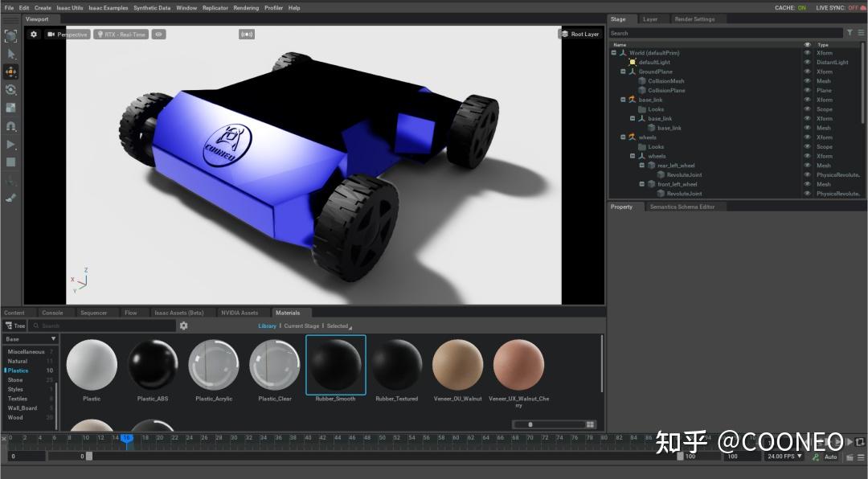868x479 pixels.
Task: Open viewport settings gear icon
Action: (x=34, y=35)
